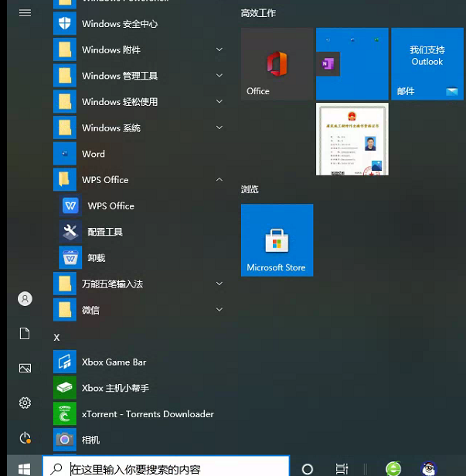Launch Word from its icon

pyautogui.click(x=65, y=154)
